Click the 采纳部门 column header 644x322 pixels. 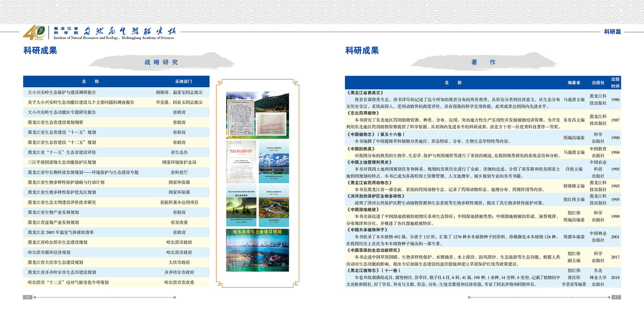point(183,81)
